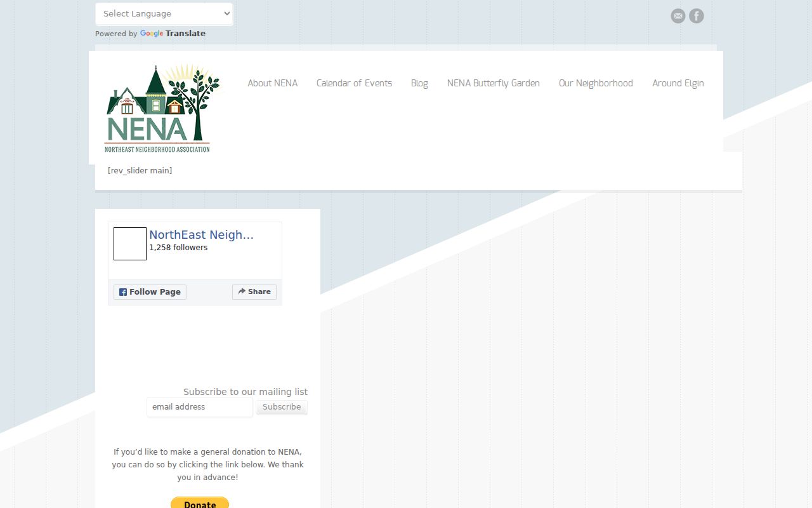Click the [rev_slider main] text
This screenshot has height=508, width=812.
(x=140, y=170)
